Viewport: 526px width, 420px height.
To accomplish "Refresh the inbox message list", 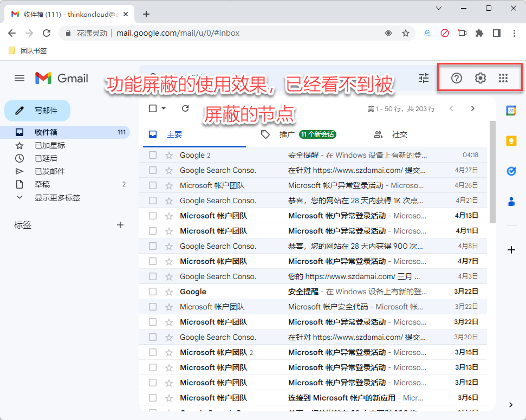I will coord(185,108).
